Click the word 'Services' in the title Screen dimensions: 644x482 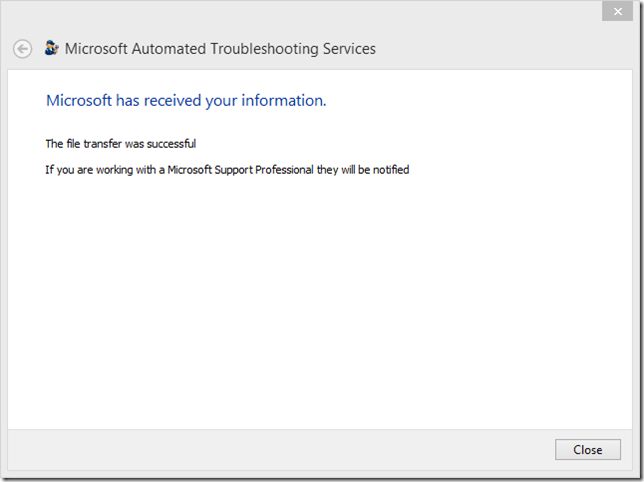click(346, 48)
